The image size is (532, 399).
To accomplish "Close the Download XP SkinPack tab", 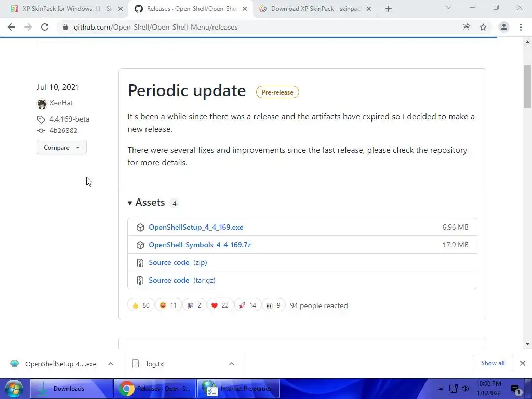I will [x=369, y=9].
